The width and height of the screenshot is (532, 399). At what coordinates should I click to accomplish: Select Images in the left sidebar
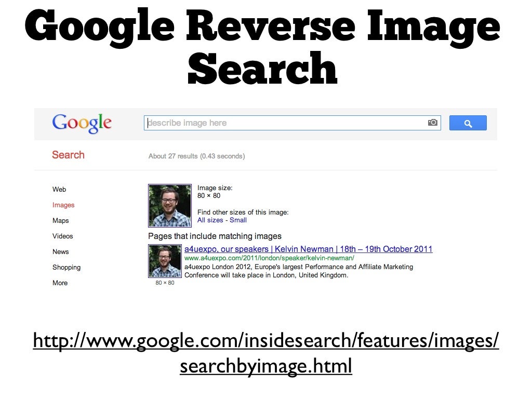click(63, 205)
